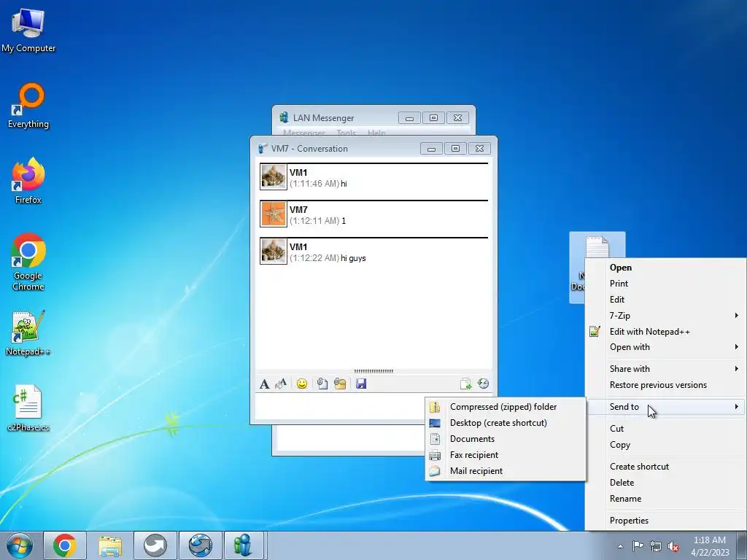The image size is (747, 560).
Task: Click the "(1:12:11 AM) 1" message
Action: 318,221
